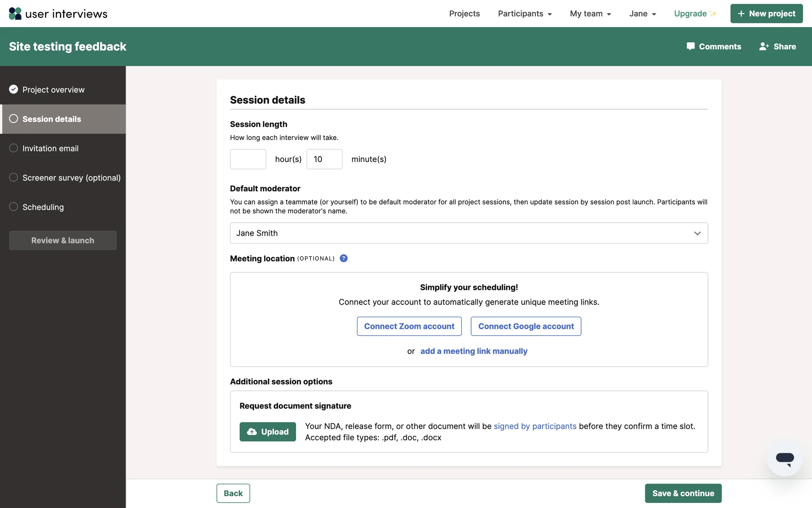Viewport: 812px width, 508px height.
Task: Expand the Default moderator Jane Smith dropdown
Action: tap(469, 233)
